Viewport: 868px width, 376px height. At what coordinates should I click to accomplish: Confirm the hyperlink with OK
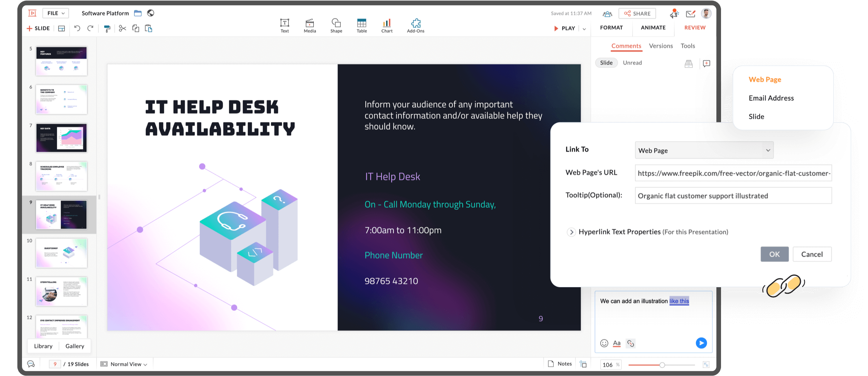tap(774, 254)
